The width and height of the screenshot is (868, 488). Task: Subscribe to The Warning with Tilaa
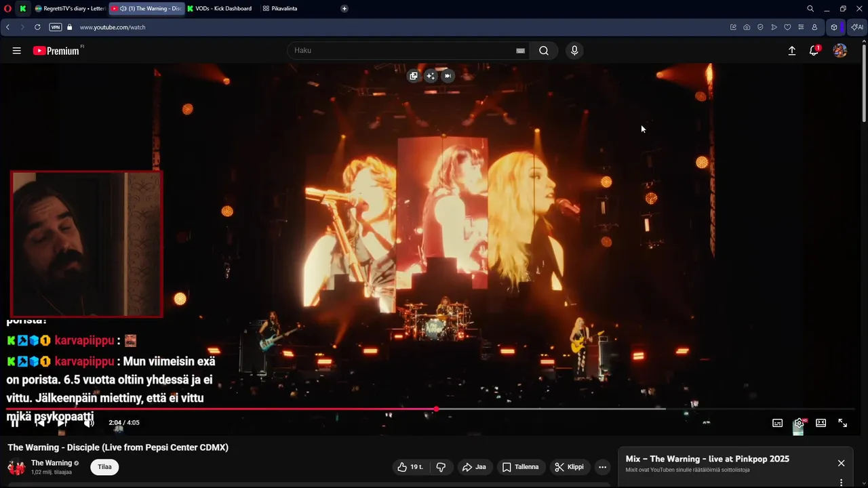(x=104, y=467)
